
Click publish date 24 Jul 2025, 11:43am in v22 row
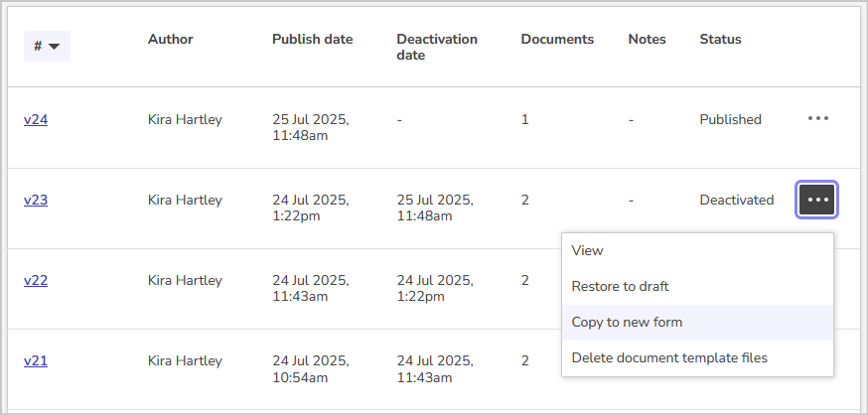pos(311,288)
